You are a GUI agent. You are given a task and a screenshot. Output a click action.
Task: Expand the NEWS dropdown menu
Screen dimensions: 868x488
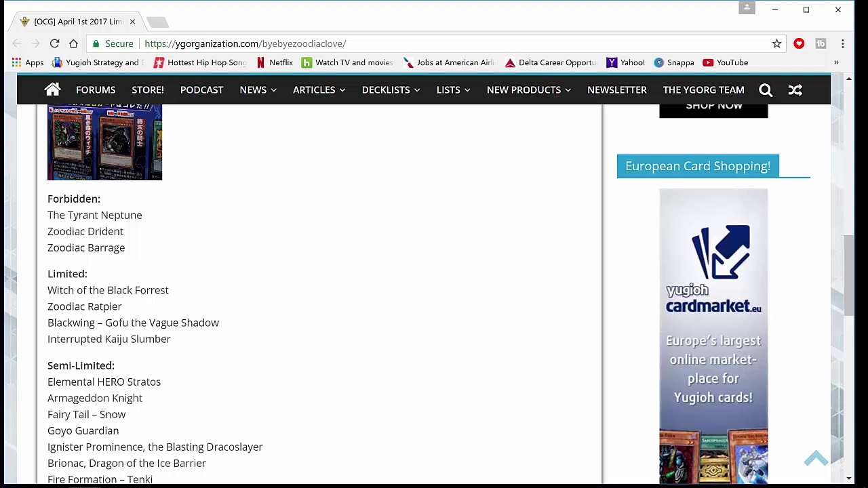[x=258, y=89]
